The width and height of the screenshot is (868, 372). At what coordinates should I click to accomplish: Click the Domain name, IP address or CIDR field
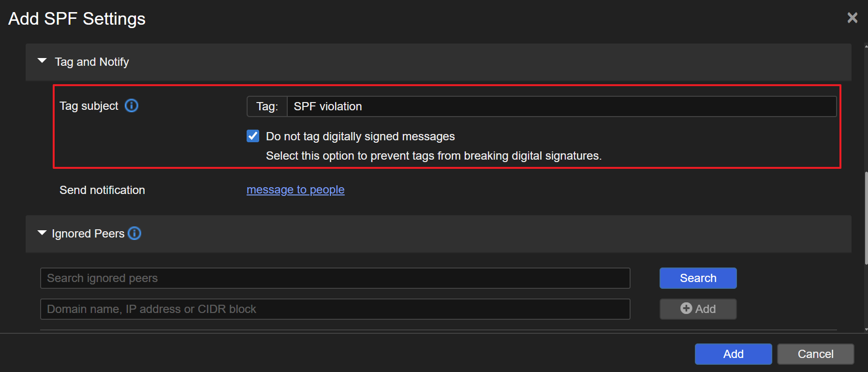(x=335, y=309)
